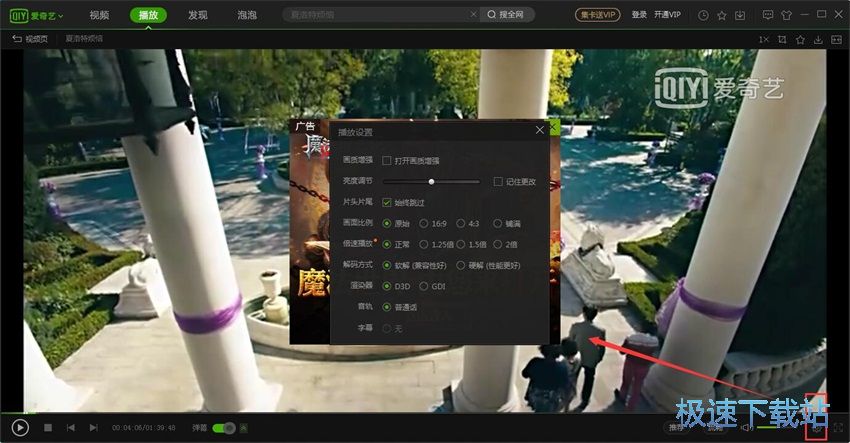The width and height of the screenshot is (850, 443).
Task: Enter fullscreen mode icon
Action: 838,428
